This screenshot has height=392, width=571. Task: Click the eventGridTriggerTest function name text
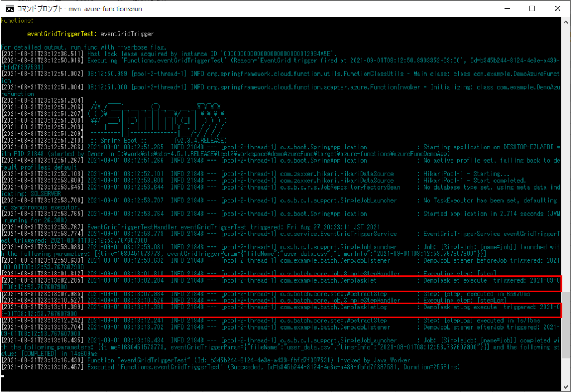point(61,33)
